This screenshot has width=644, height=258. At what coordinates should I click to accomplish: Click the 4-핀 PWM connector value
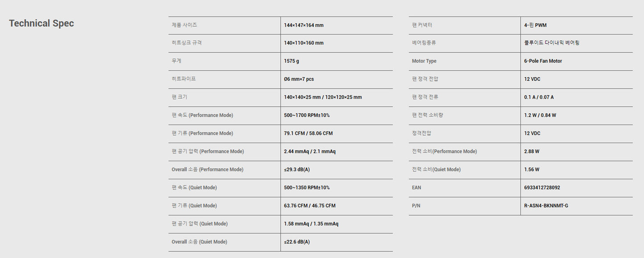[x=535, y=25]
